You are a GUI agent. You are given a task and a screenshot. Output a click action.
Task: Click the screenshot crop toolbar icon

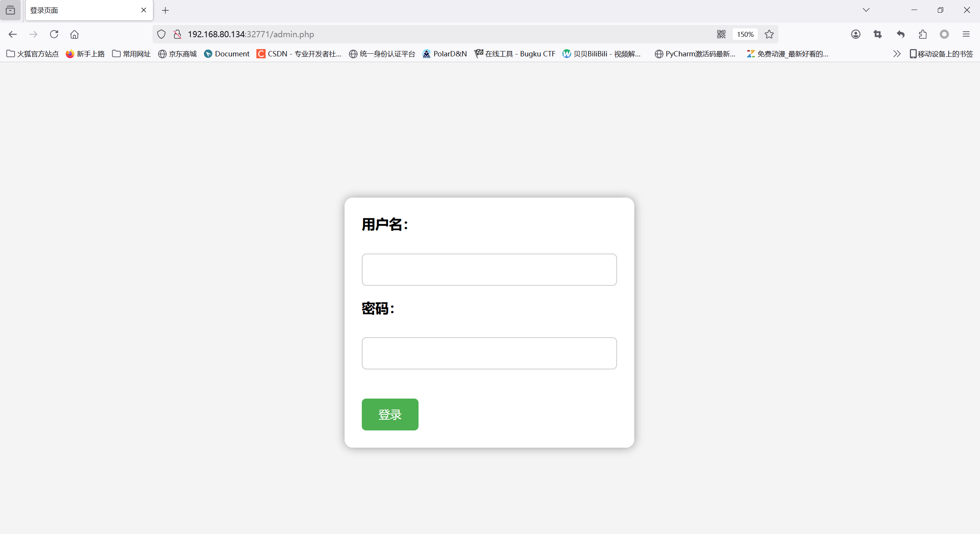pyautogui.click(x=878, y=34)
